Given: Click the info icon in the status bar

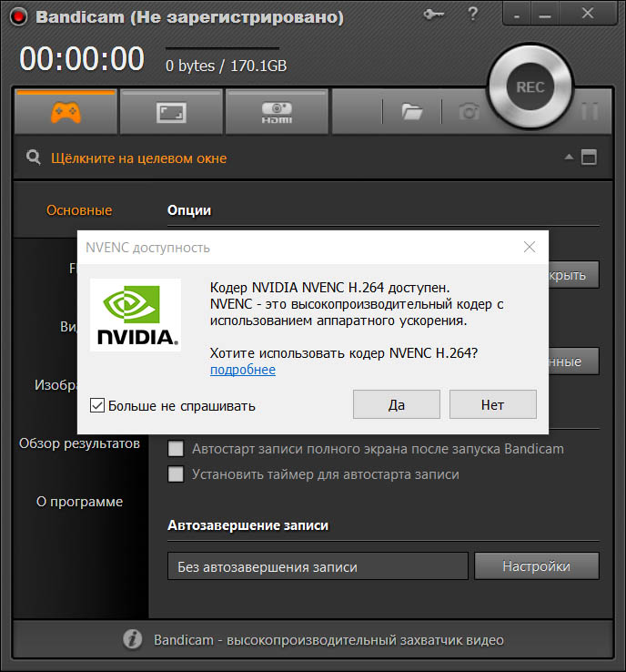Looking at the screenshot, I should click(132, 639).
